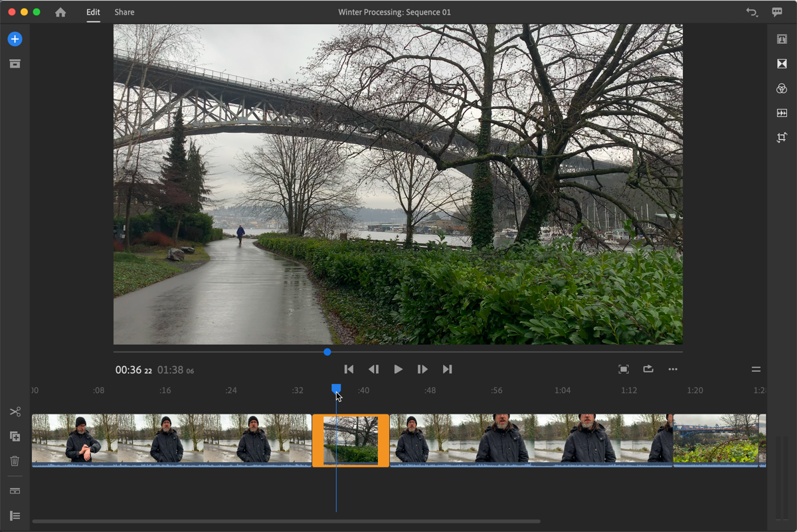Duplicate the selected clip
The width and height of the screenshot is (797, 532).
click(x=15, y=436)
